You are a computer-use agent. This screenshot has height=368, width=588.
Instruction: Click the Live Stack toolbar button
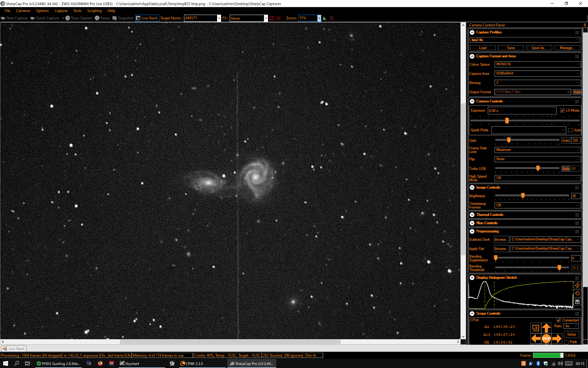pyautogui.click(x=147, y=18)
